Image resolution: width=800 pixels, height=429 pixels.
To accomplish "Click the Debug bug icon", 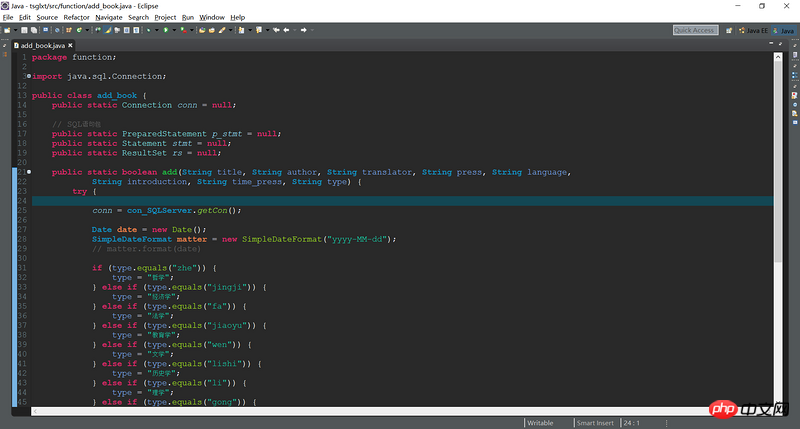I will click(147, 30).
